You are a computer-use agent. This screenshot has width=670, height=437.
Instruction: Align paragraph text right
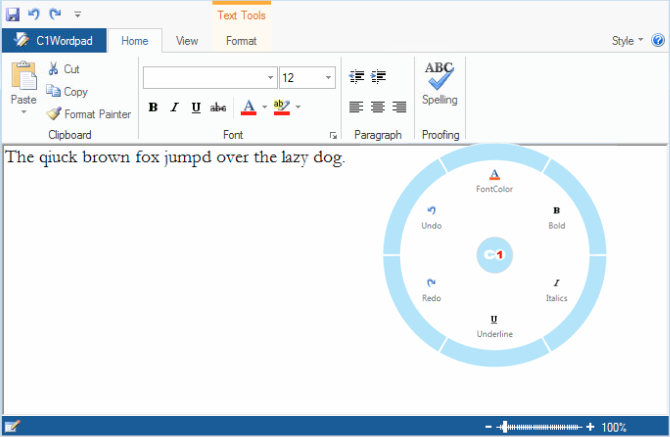(x=399, y=107)
